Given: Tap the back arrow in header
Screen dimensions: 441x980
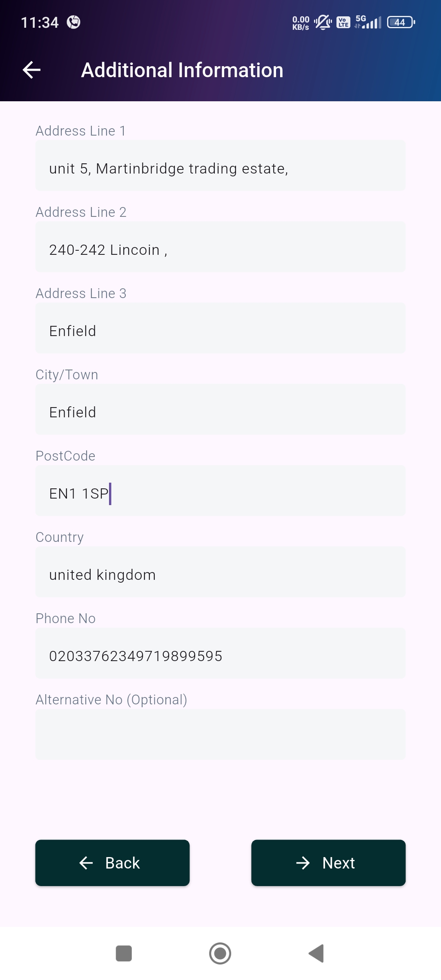Looking at the screenshot, I should pos(31,70).
